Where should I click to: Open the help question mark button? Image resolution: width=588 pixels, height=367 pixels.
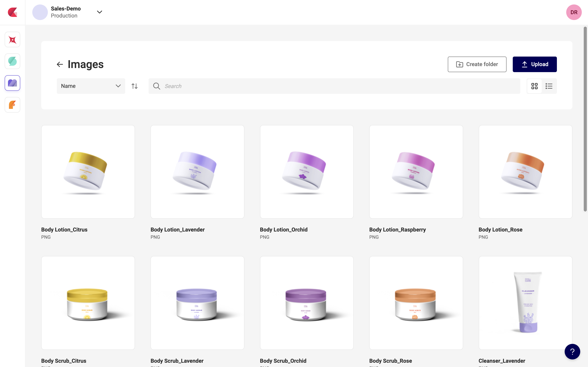click(572, 351)
